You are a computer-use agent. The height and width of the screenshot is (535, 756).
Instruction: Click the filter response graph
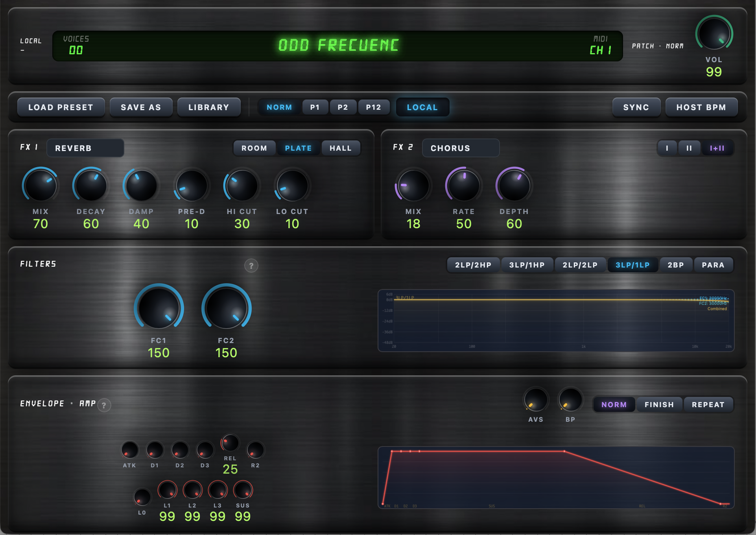click(x=556, y=321)
